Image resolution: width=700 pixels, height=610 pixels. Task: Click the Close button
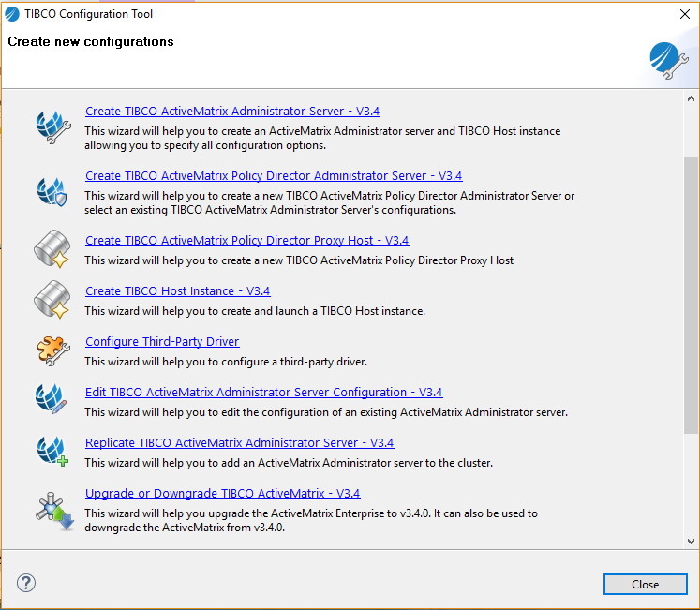[x=645, y=584]
